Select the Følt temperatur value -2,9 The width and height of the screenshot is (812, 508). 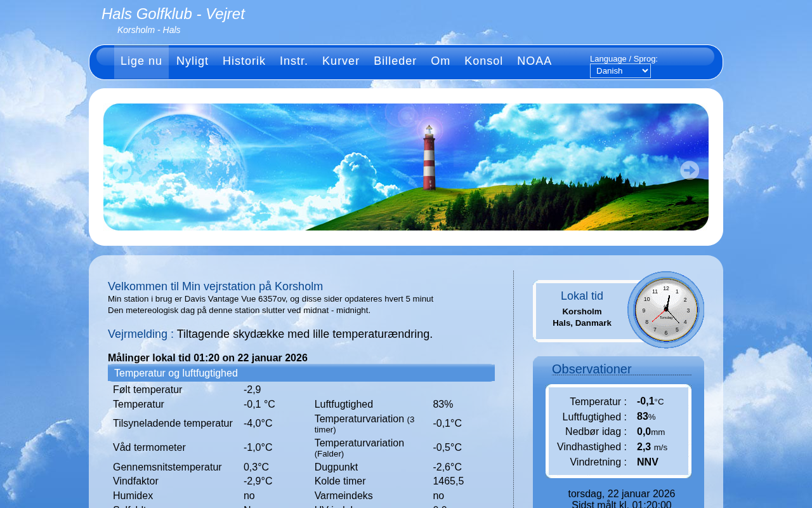tap(252, 390)
